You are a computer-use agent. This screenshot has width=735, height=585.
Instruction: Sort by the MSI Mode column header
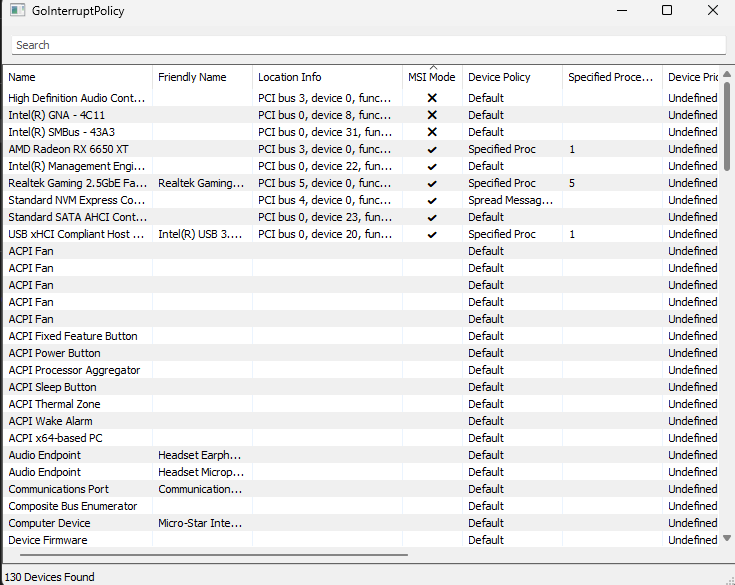[x=432, y=77]
